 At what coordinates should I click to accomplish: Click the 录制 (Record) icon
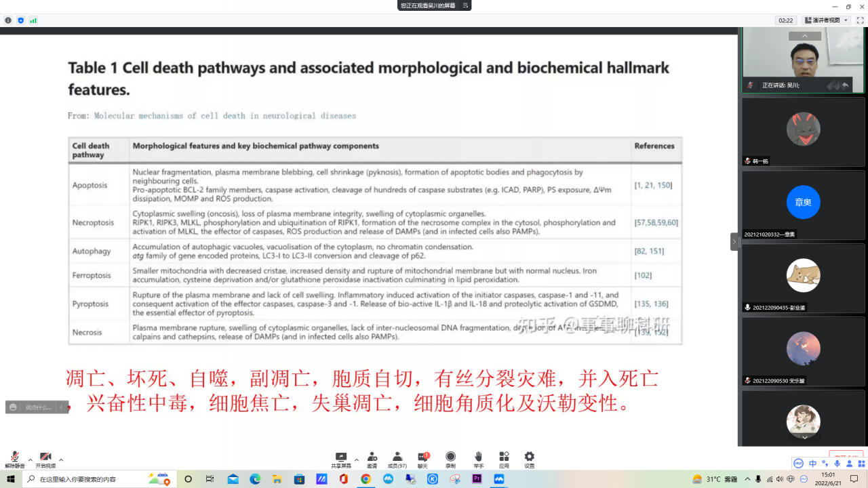click(x=450, y=456)
